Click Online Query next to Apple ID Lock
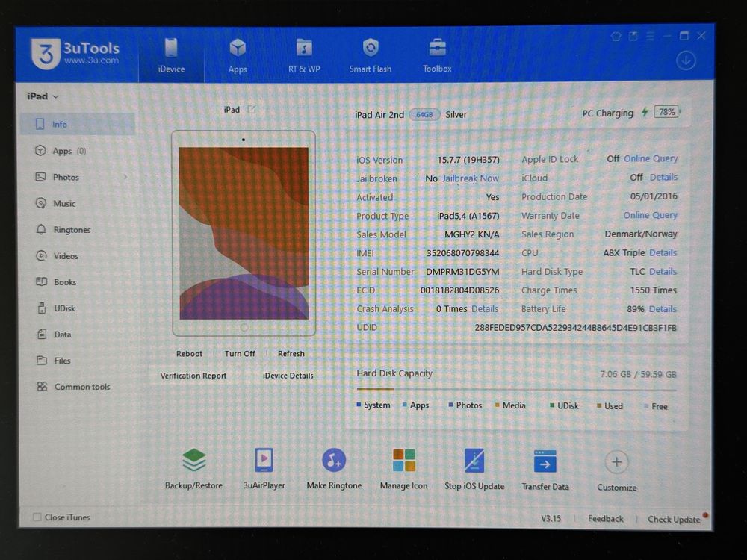 coord(651,158)
